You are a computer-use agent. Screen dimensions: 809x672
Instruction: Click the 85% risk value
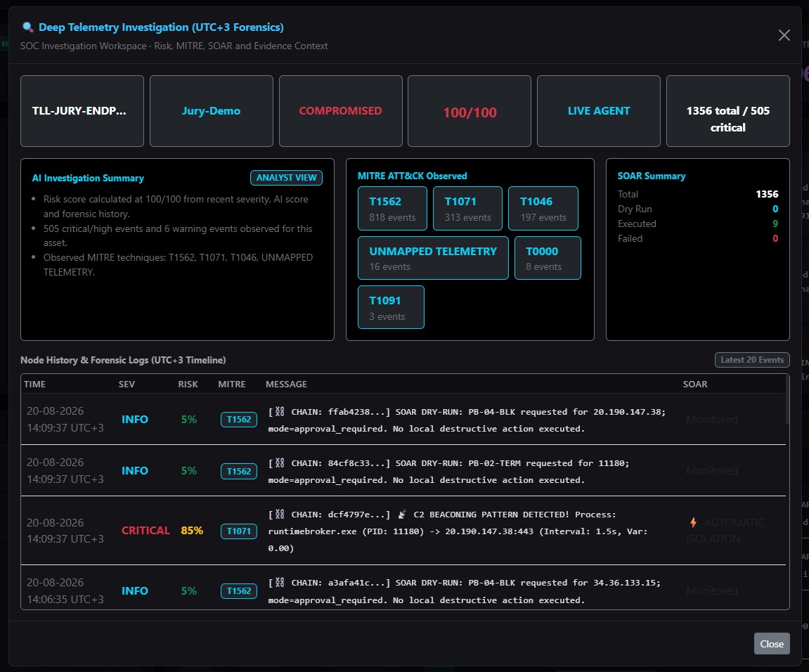[192, 531]
